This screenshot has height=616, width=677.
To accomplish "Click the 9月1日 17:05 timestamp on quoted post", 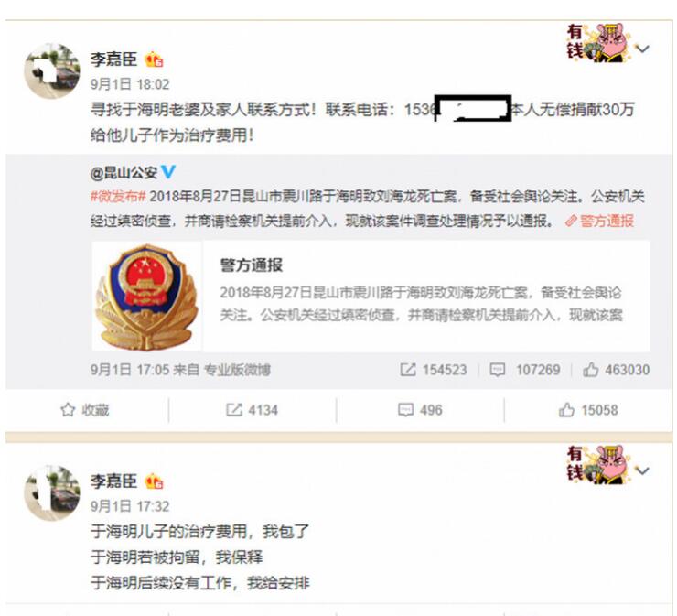I will pos(130,370).
